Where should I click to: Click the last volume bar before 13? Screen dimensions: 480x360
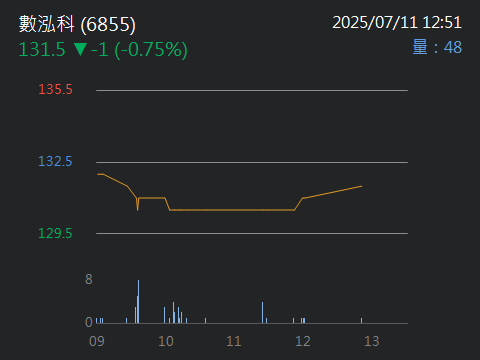pos(361,321)
